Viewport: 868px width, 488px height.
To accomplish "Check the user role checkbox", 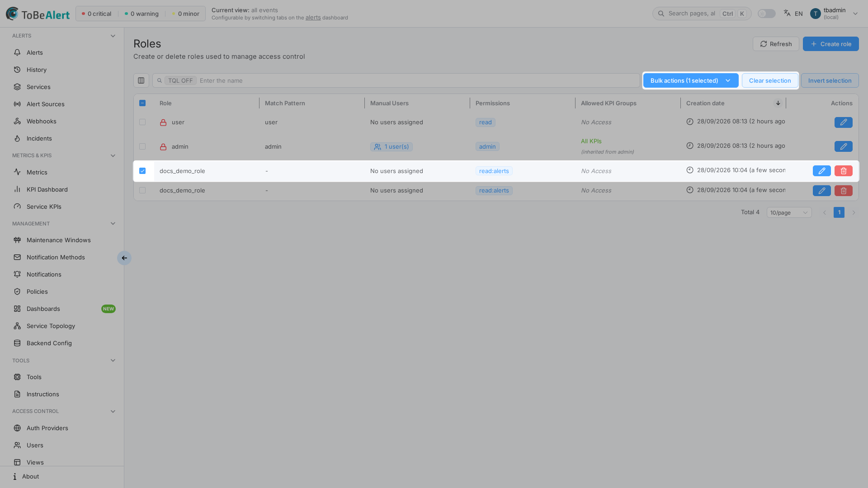I will [x=142, y=122].
